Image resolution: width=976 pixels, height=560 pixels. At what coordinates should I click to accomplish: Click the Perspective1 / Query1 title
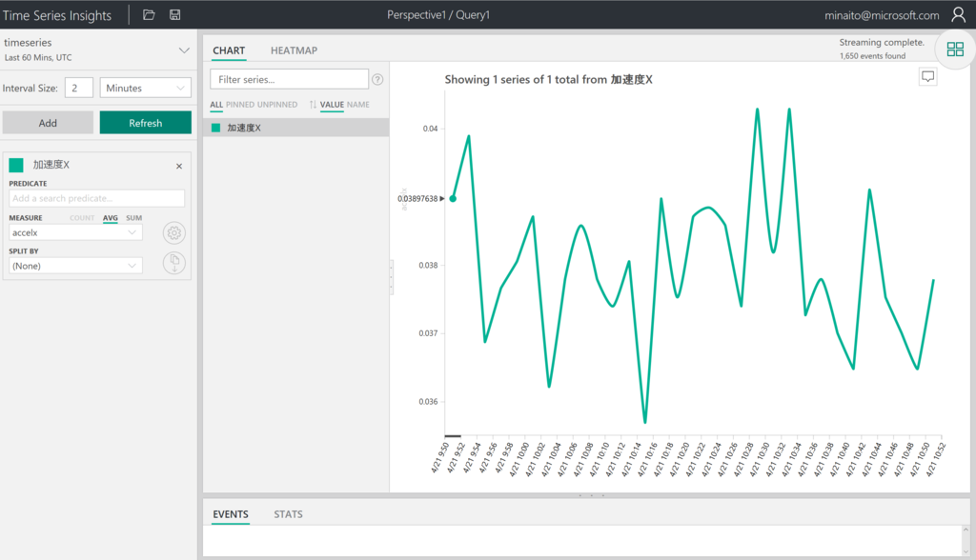click(x=438, y=15)
